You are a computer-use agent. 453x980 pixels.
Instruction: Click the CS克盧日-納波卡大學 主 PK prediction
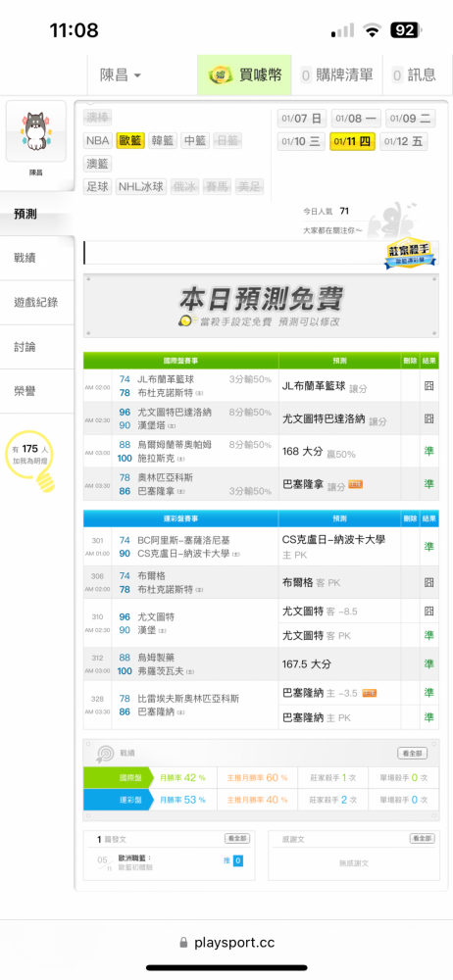tap(333, 546)
